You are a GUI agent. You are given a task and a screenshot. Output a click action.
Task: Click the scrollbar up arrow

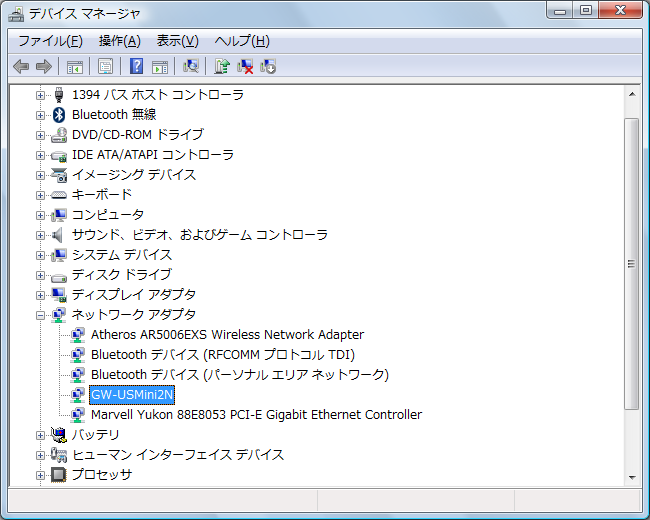632,95
